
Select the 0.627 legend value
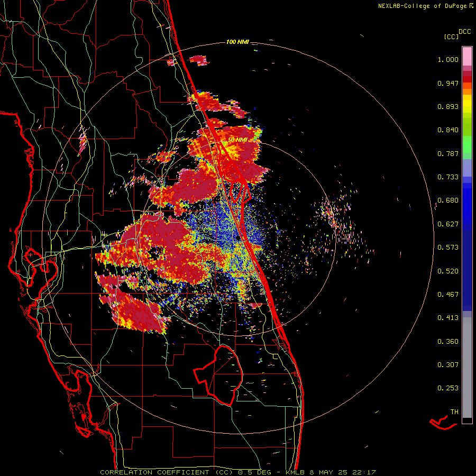(448, 224)
